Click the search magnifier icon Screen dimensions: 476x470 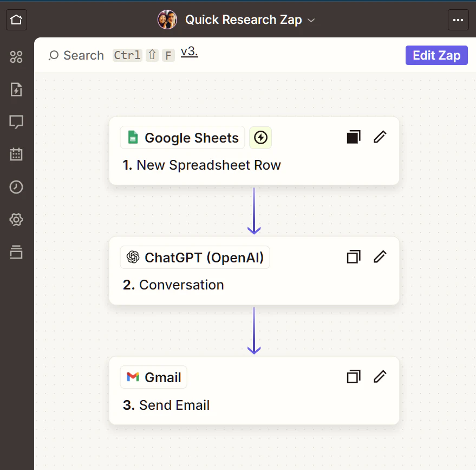coord(54,55)
